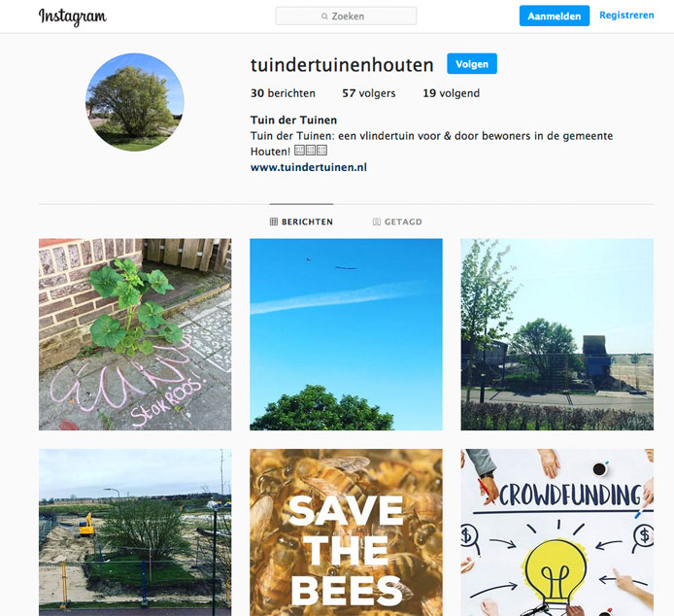Open the 19 volgend list
Viewport: 674px width, 616px height.
tap(452, 93)
